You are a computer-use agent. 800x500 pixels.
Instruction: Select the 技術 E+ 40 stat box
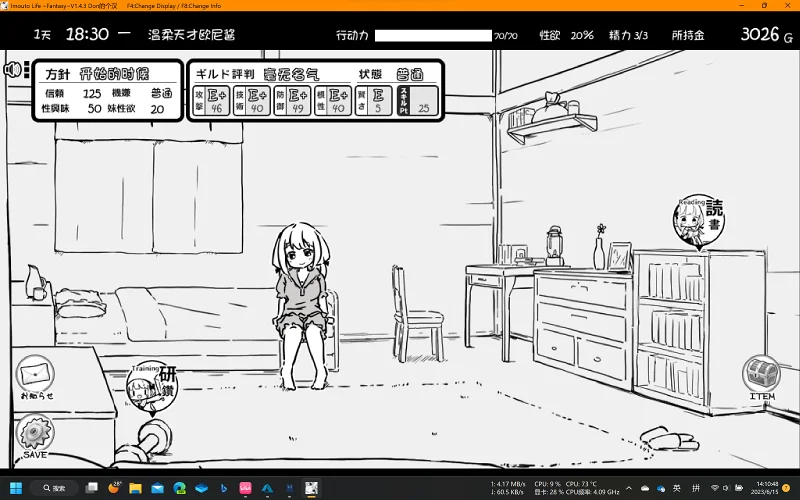252,101
